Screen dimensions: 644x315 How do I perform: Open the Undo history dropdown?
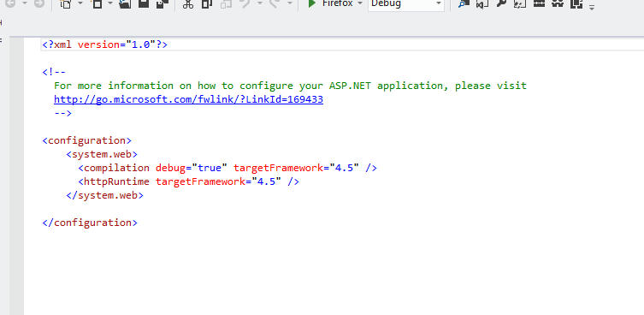click(x=260, y=3)
